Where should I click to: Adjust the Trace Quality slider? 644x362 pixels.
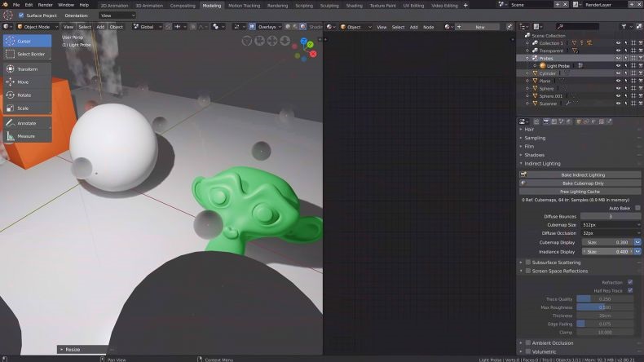(x=605, y=299)
